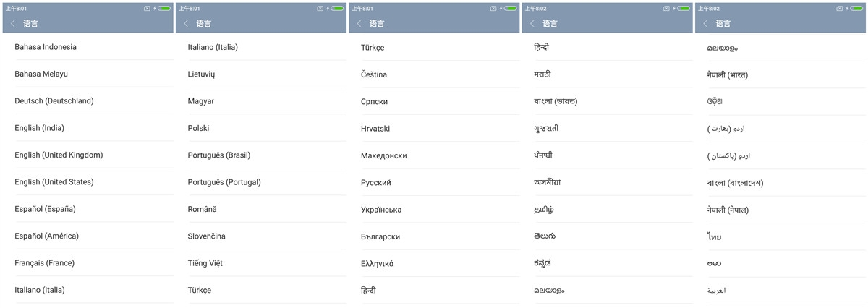868x308 pixels.
Task: Tap back arrow above ไทย list
Action: (705, 24)
